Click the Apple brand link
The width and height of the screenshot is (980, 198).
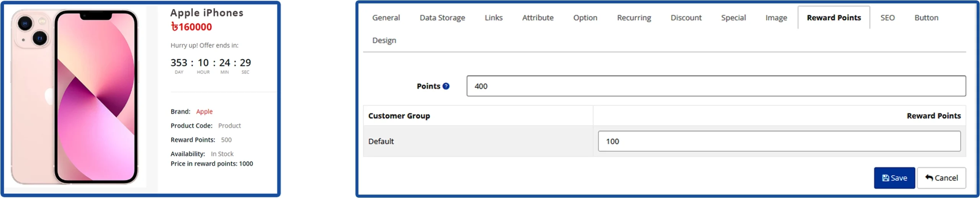(204, 112)
